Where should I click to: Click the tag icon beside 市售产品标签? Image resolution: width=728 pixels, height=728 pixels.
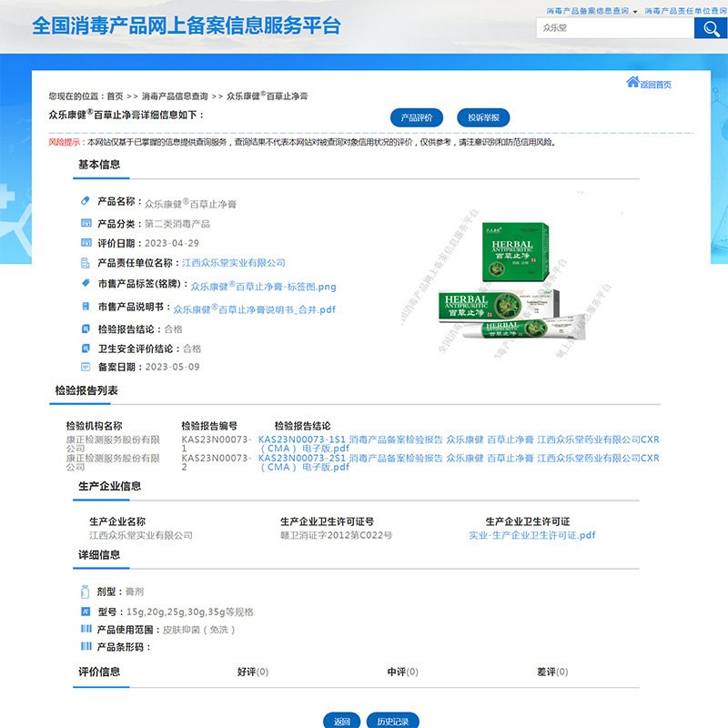coord(86,283)
